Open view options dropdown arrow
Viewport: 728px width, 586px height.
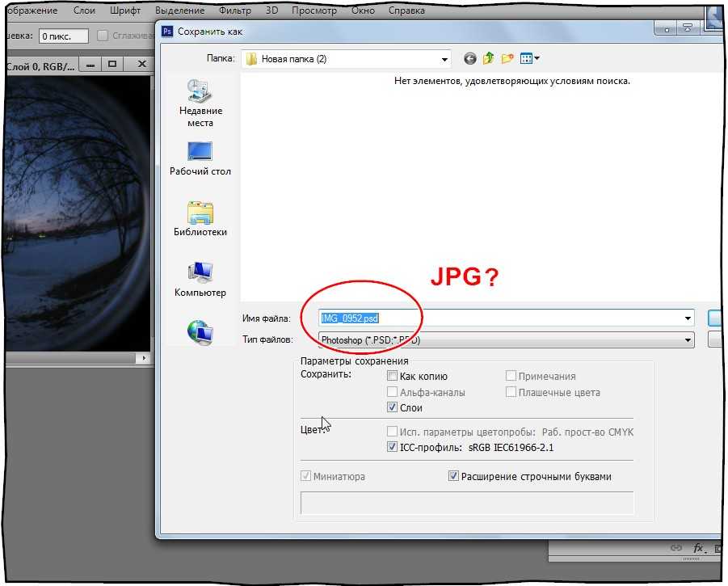click(537, 58)
